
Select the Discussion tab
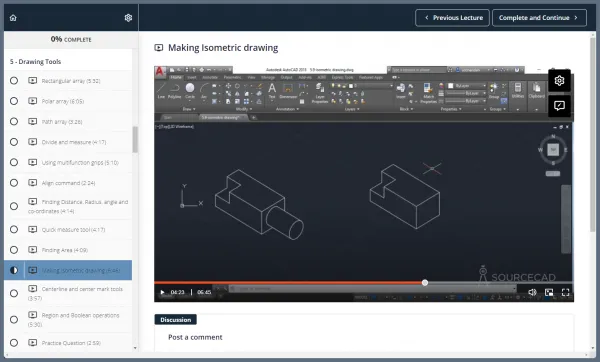click(176, 320)
